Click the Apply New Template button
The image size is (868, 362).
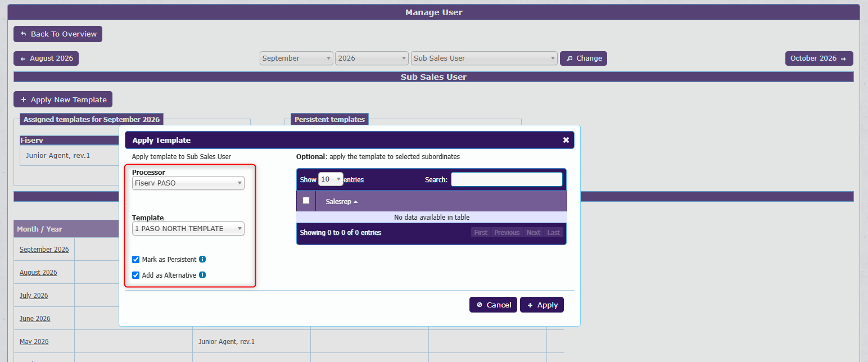coord(63,99)
